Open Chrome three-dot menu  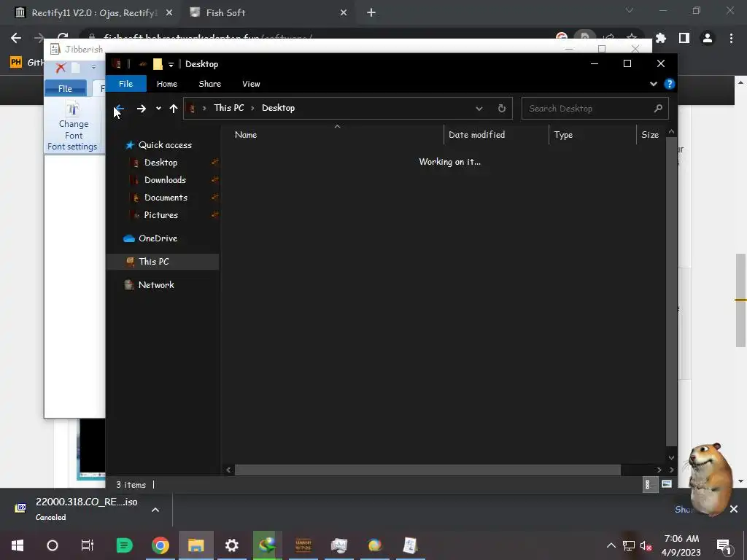731,38
